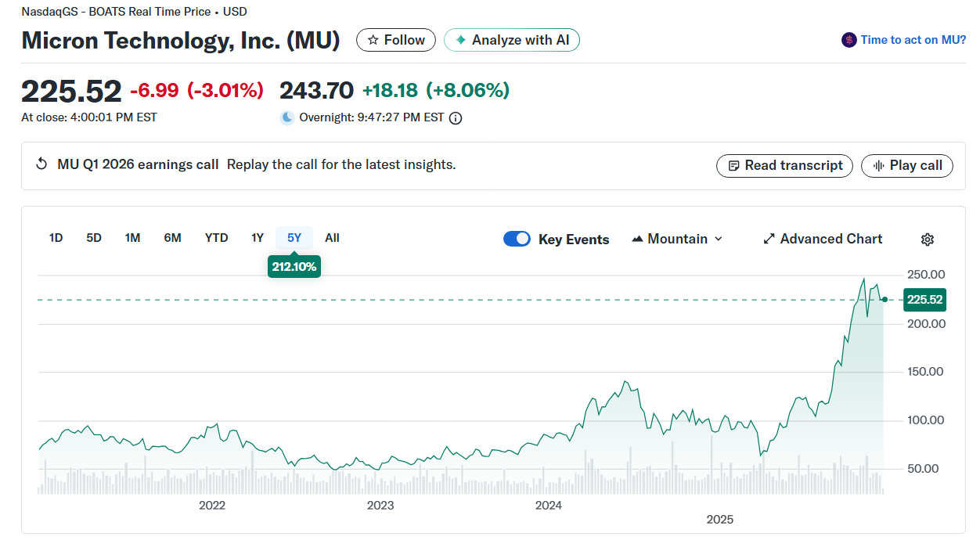Open the Mountain chart type dropdown
980x537 pixels.
[677, 239]
